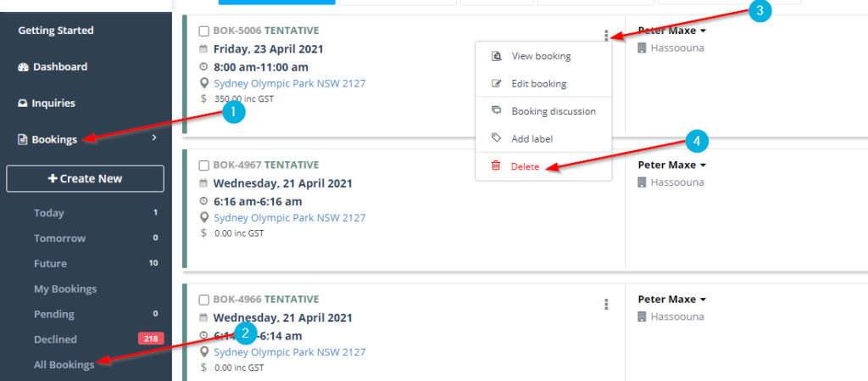Open the three-dot menu for BOK-4966

[x=607, y=304]
